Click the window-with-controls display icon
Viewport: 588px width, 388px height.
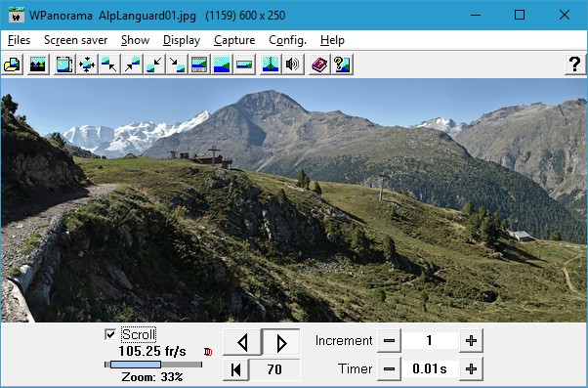point(199,65)
